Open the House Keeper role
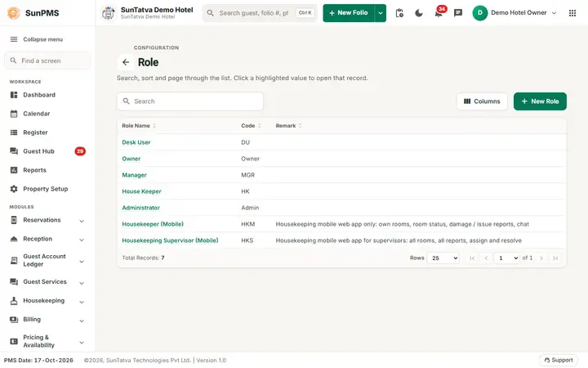 click(x=141, y=191)
